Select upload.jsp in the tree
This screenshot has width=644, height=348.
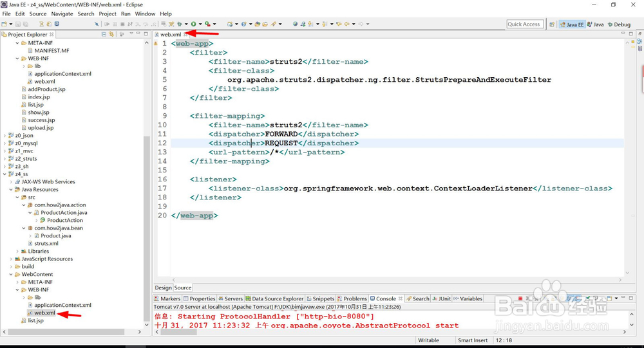click(41, 127)
